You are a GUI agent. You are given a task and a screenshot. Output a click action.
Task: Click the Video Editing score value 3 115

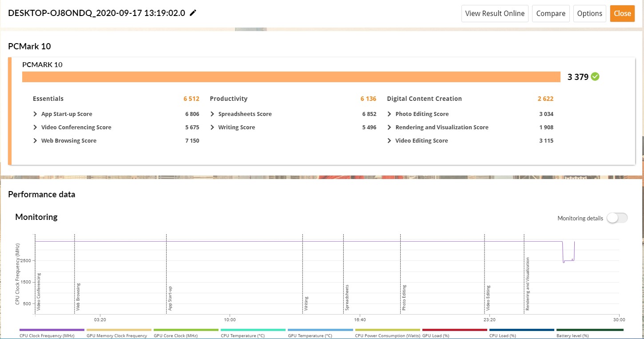[x=547, y=141]
